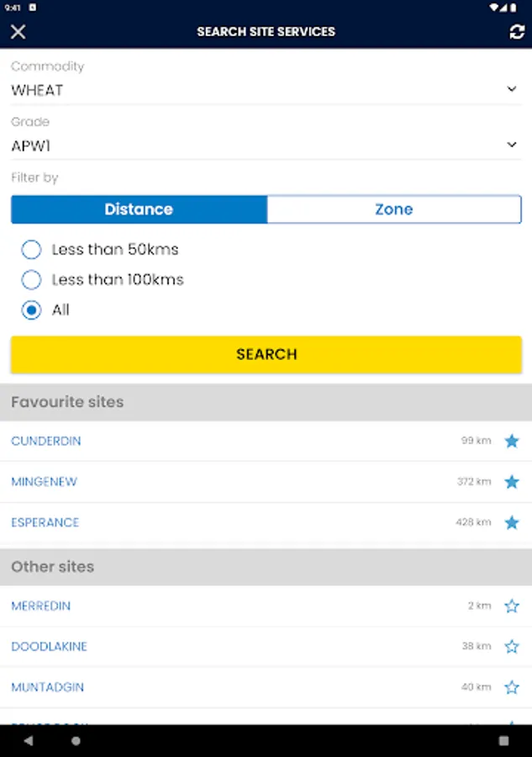The height and width of the screenshot is (757, 532).
Task: Star the Muntadgin site
Action: [x=512, y=687]
